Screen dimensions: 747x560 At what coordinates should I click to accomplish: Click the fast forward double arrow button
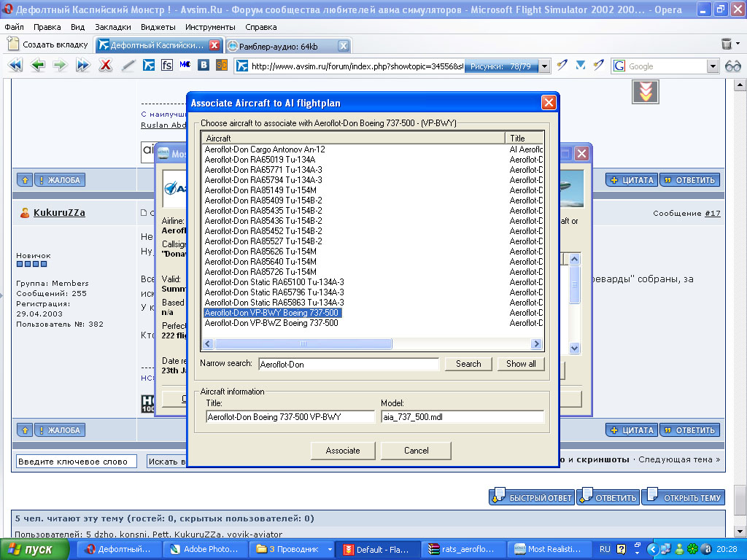coord(83,65)
